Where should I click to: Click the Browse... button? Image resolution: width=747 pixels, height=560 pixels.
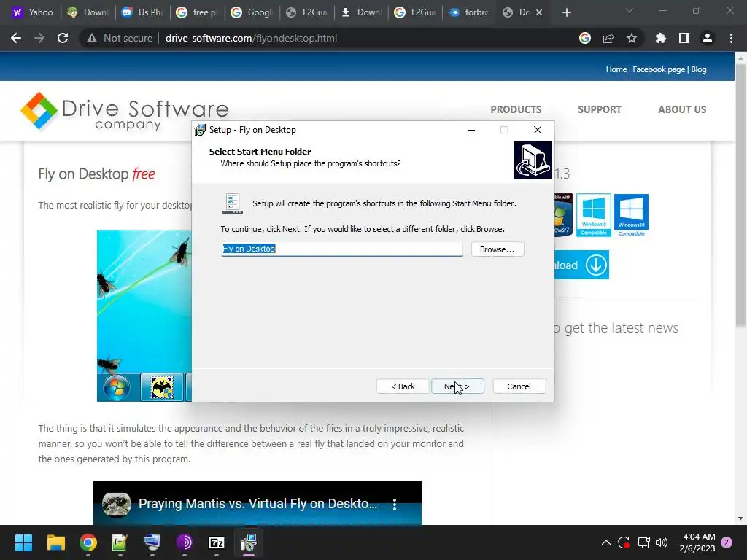point(498,249)
